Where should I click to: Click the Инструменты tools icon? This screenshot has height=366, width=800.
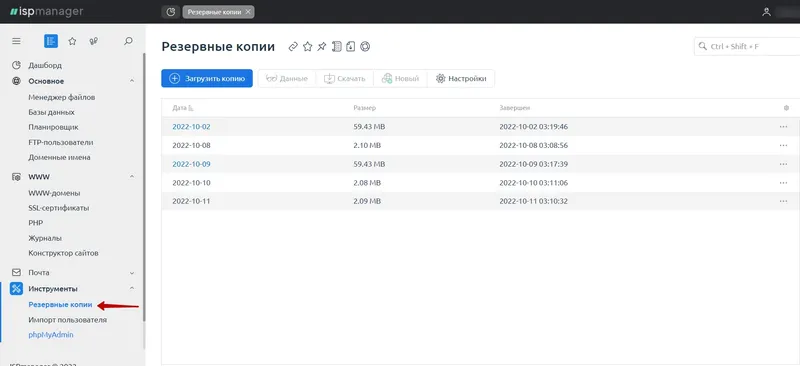pyautogui.click(x=16, y=288)
